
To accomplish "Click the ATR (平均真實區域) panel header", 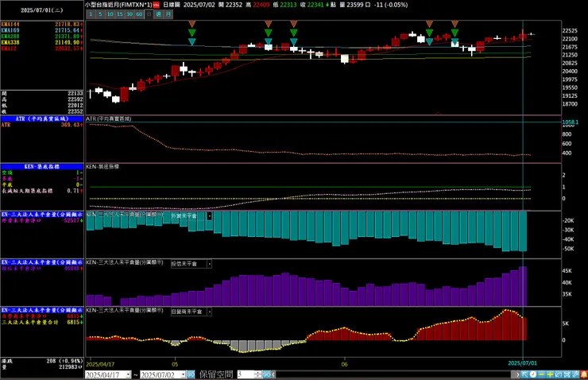I will coord(41,118).
